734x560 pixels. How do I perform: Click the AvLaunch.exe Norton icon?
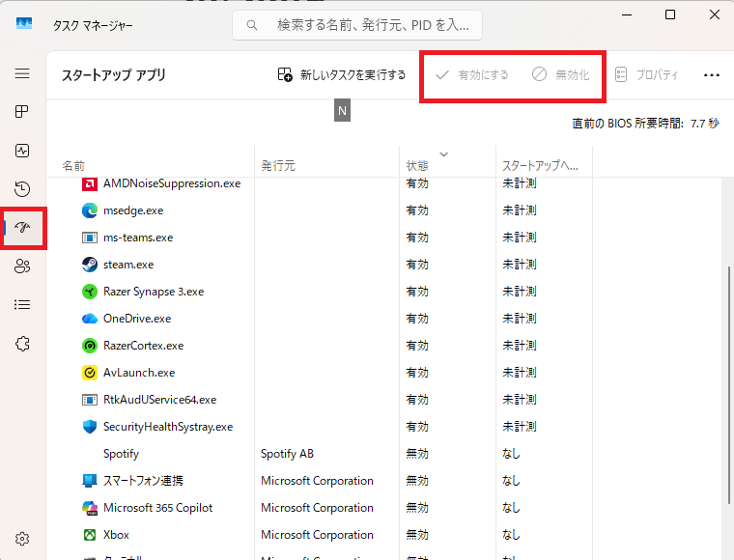click(90, 373)
